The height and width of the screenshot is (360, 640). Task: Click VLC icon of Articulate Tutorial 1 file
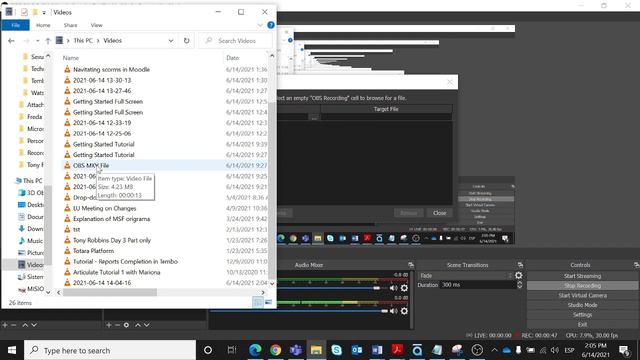pos(67,272)
